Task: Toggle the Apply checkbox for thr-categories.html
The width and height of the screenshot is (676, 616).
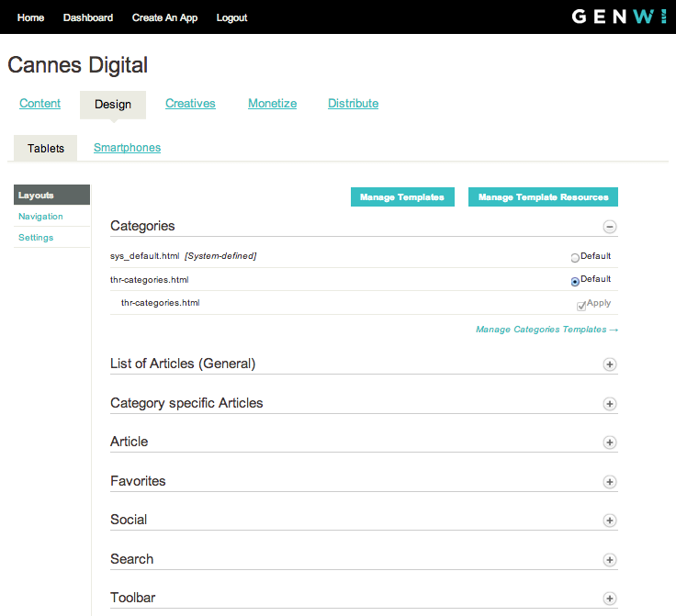Action: click(x=581, y=306)
